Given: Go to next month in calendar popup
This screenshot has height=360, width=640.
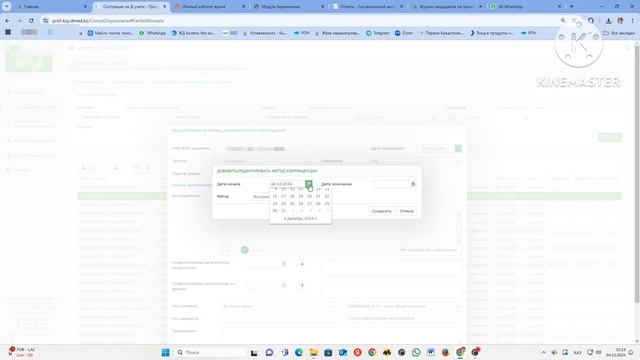Looking at the screenshot, I should coord(316,219).
